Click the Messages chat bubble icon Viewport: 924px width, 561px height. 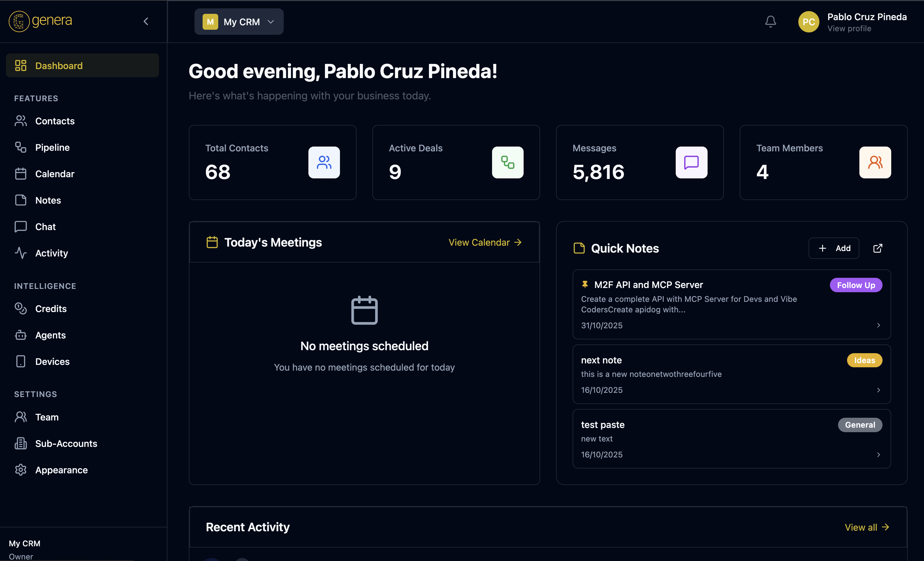(x=691, y=162)
